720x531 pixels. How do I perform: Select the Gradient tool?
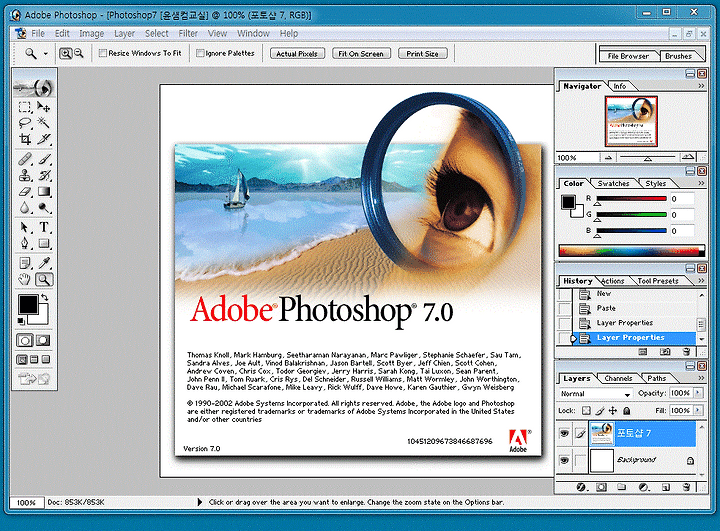pos(44,191)
